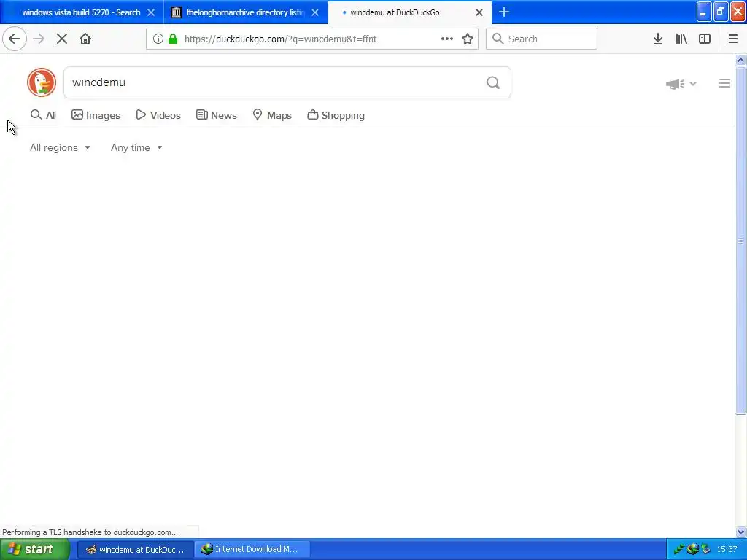747x560 pixels.
Task: Click the DuckDuckGo duck logo
Action: tap(42, 82)
